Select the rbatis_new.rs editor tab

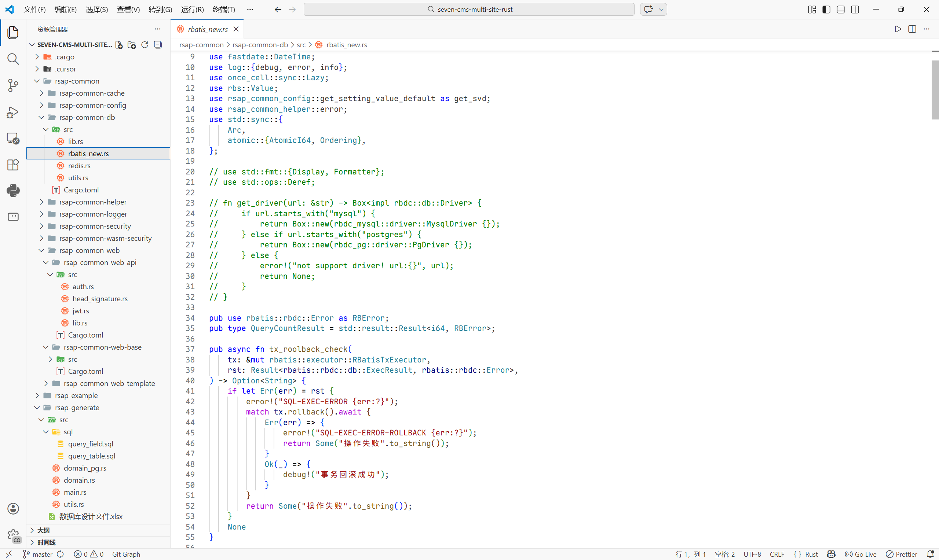(x=207, y=29)
